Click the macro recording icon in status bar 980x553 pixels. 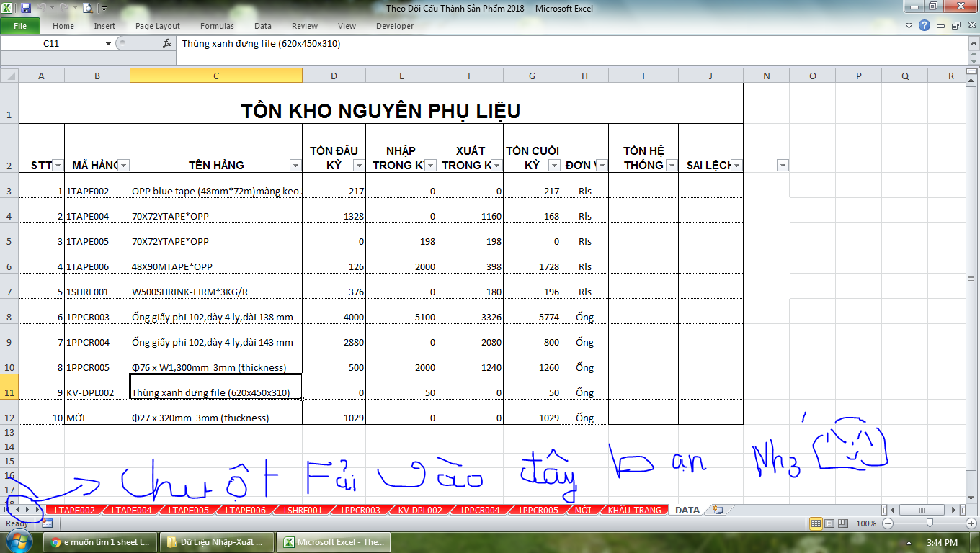47,523
